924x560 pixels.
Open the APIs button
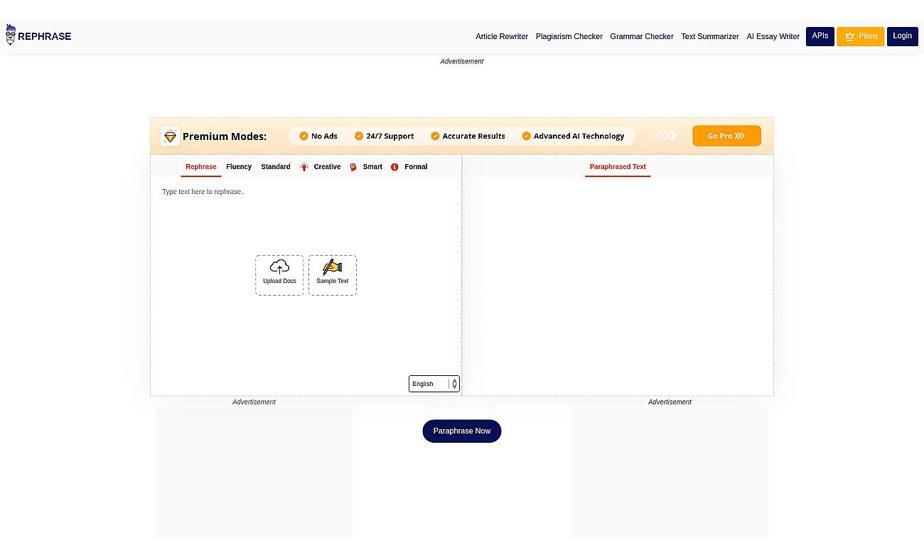coord(820,36)
